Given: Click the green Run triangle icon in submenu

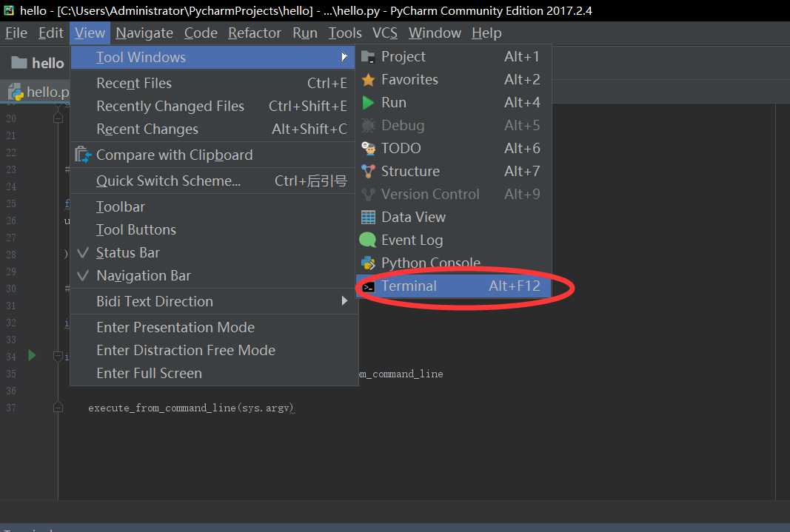Looking at the screenshot, I should pos(368,103).
